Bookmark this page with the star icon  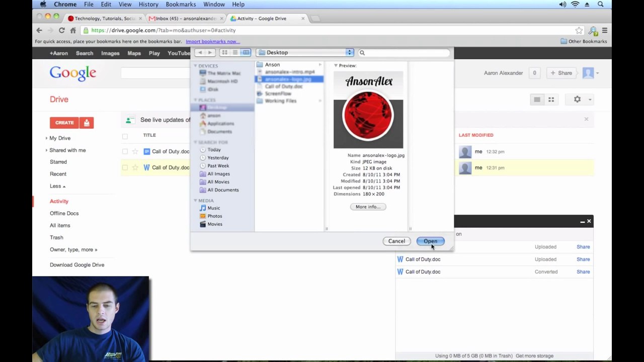(x=579, y=30)
